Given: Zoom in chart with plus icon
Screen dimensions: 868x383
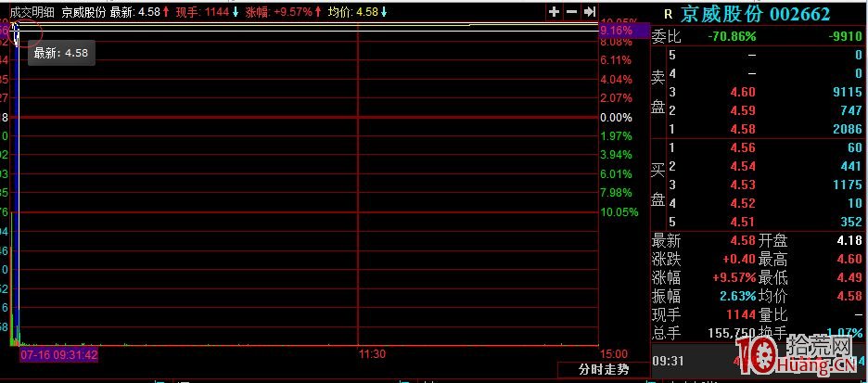Looking at the screenshot, I should click(554, 12).
